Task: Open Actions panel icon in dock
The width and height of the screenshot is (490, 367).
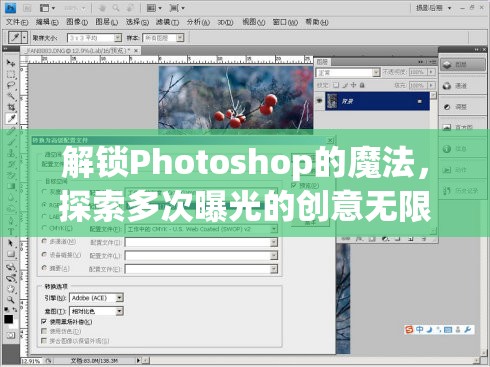Action: click(x=447, y=170)
